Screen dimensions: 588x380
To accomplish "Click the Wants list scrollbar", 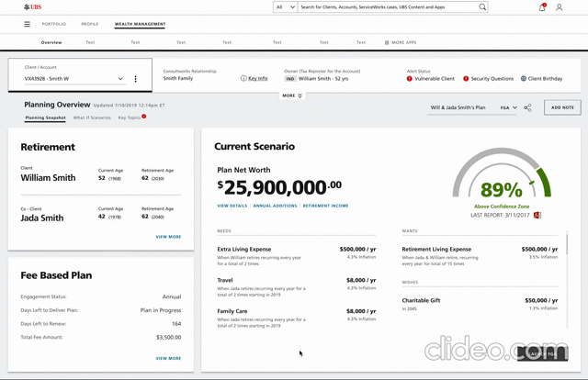I will 567,243.
